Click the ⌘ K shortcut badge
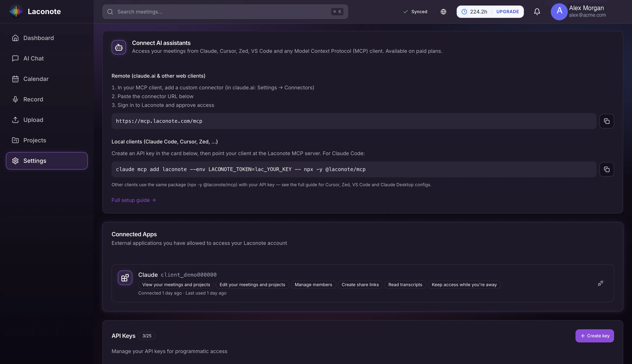This screenshot has width=632, height=364. click(x=337, y=12)
